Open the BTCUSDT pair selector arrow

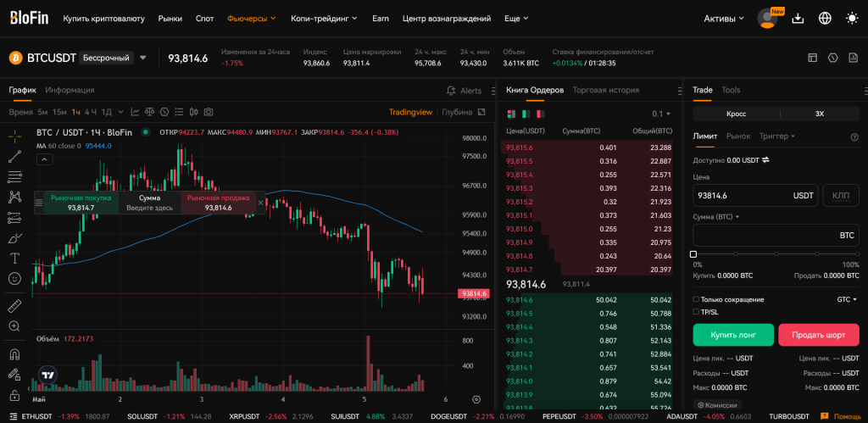point(142,58)
